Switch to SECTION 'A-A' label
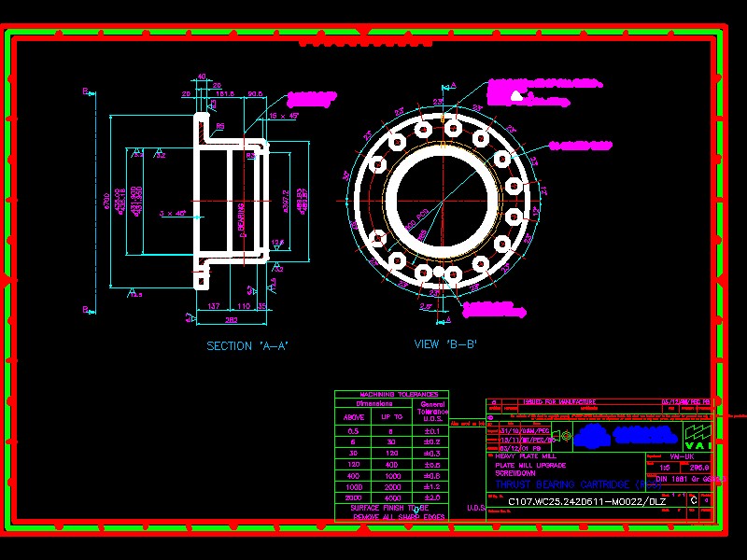Viewport: 747px width, 560px height. point(247,344)
